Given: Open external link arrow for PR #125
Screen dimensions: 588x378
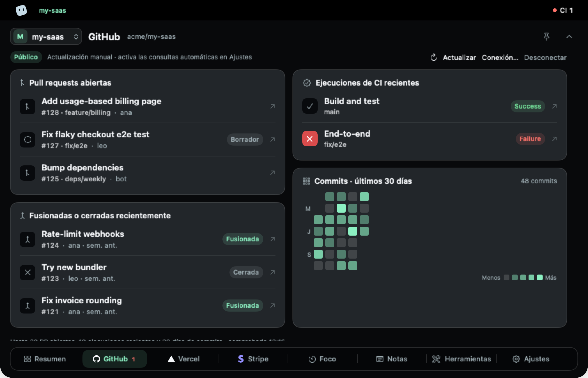Looking at the screenshot, I should 273,173.
